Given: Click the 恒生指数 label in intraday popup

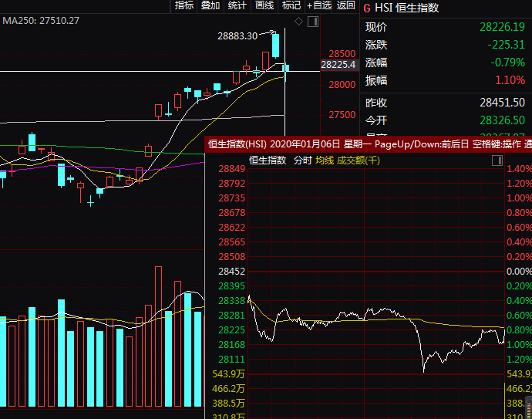Looking at the screenshot, I should 268,161.
